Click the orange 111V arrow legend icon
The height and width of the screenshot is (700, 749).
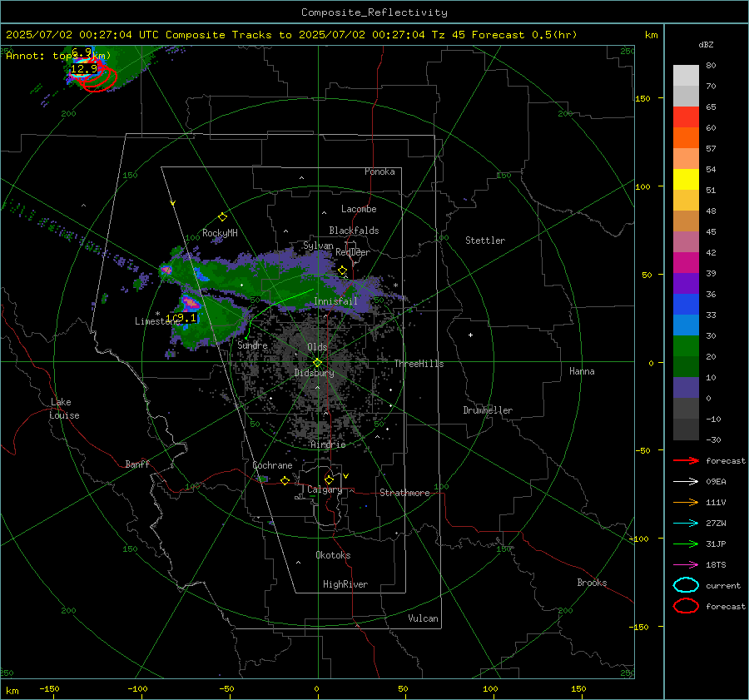[x=686, y=502]
